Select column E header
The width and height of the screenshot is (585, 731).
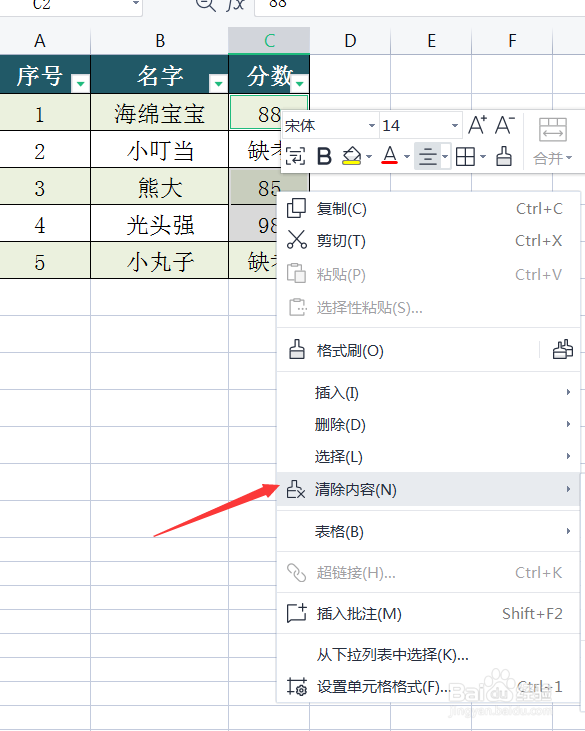pos(431,41)
